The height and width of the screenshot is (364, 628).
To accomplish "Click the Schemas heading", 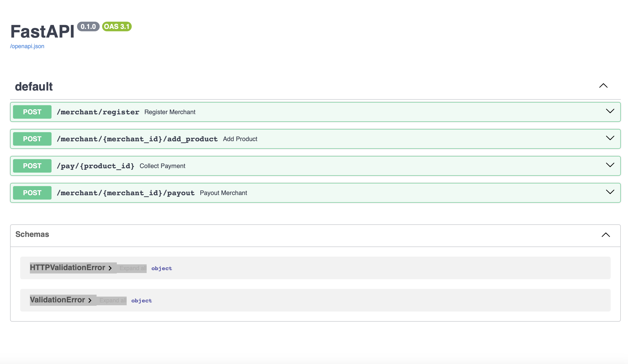I will click(x=32, y=234).
